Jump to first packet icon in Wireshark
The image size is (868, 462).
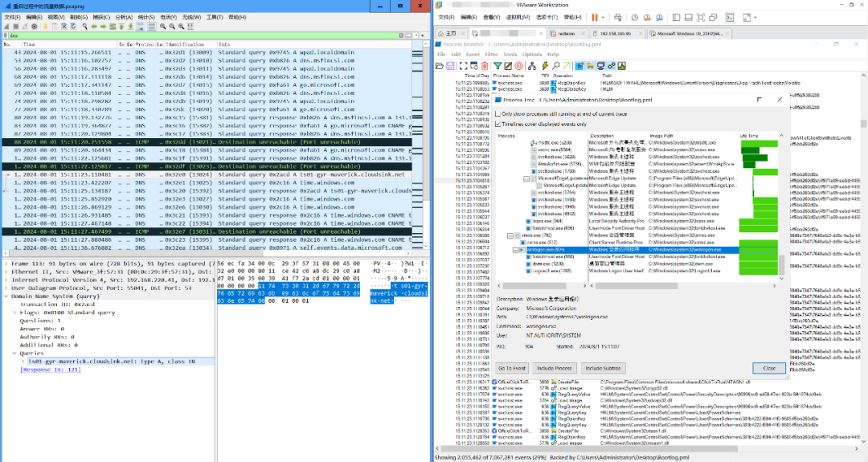[122, 27]
